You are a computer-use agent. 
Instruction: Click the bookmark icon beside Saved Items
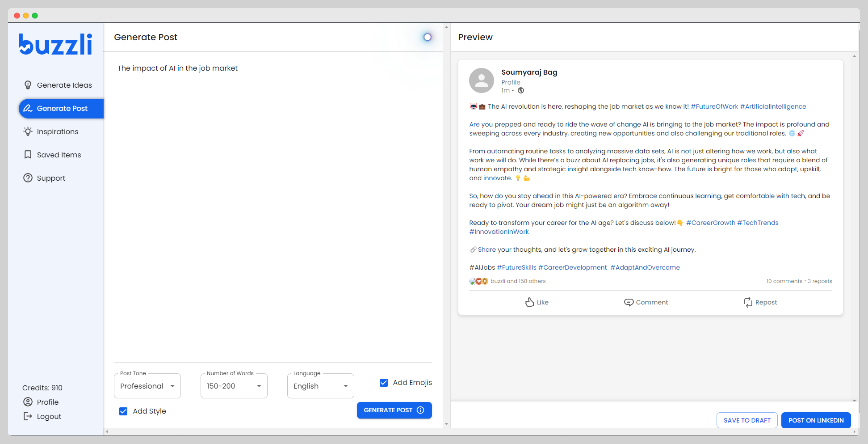[28, 155]
